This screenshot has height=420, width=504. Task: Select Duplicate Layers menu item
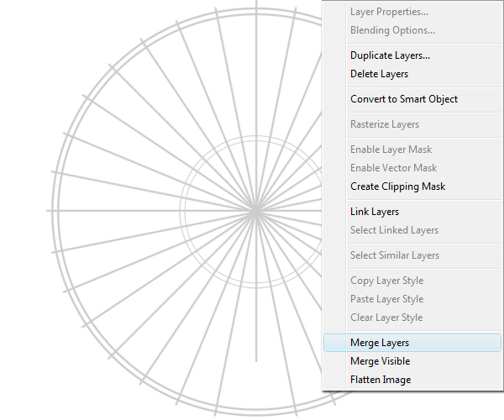click(390, 55)
